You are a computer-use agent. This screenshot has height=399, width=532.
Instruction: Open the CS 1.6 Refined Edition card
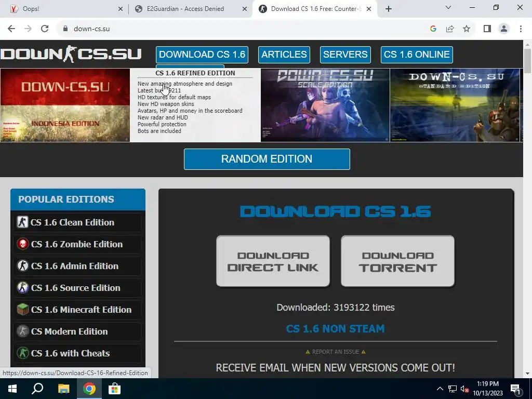point(195,105)
